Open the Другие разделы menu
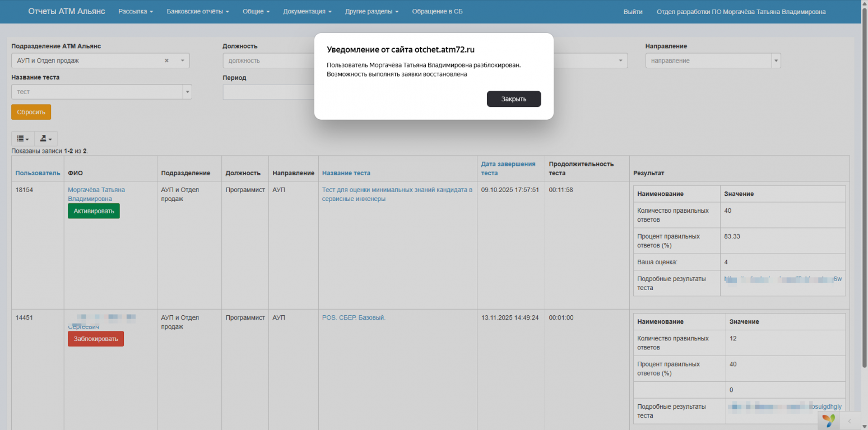This screenshot has width=868, height=430. coord(372,12)
